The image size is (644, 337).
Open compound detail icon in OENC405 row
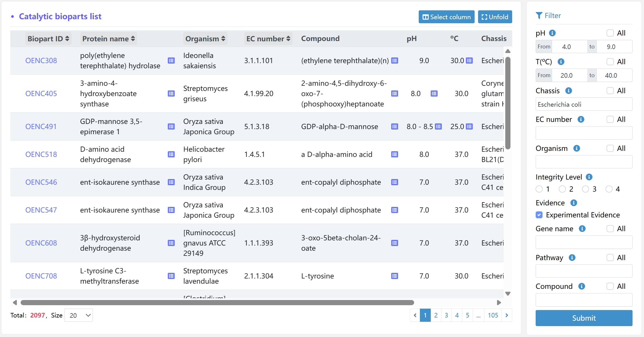(x=395, y=93)
